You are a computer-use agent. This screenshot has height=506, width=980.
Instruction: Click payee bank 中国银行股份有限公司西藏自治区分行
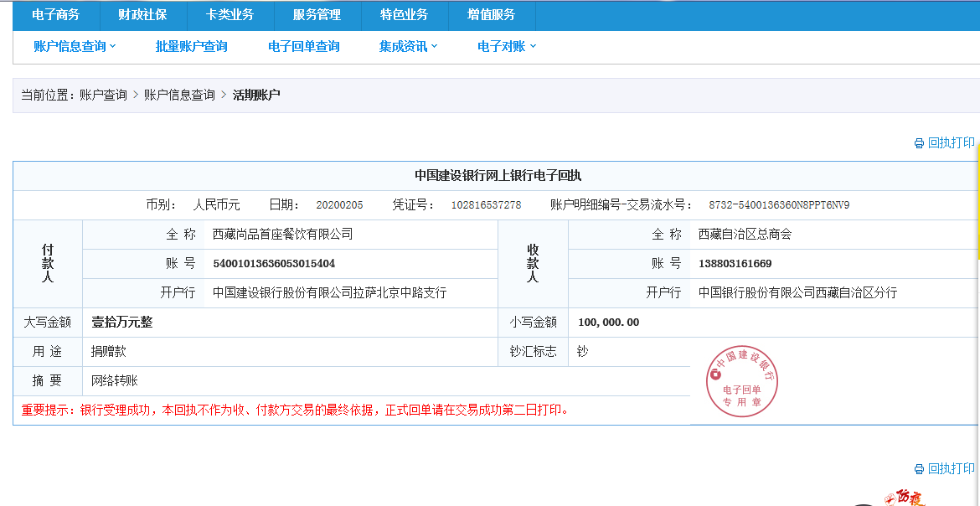tap(798, 292)
